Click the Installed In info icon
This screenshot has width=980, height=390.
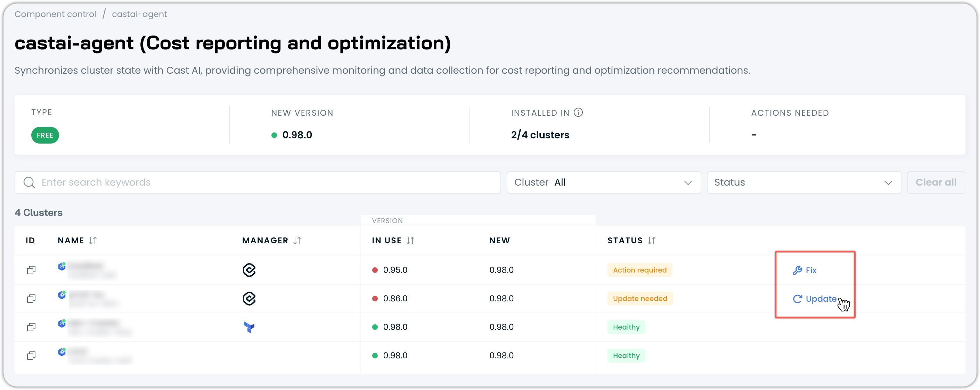[x=578, y=113]
